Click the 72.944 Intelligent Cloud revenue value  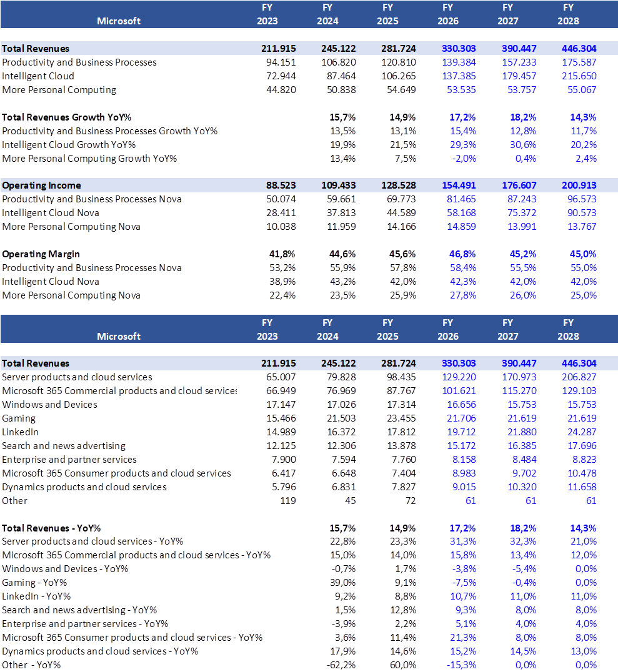[281, 76]
